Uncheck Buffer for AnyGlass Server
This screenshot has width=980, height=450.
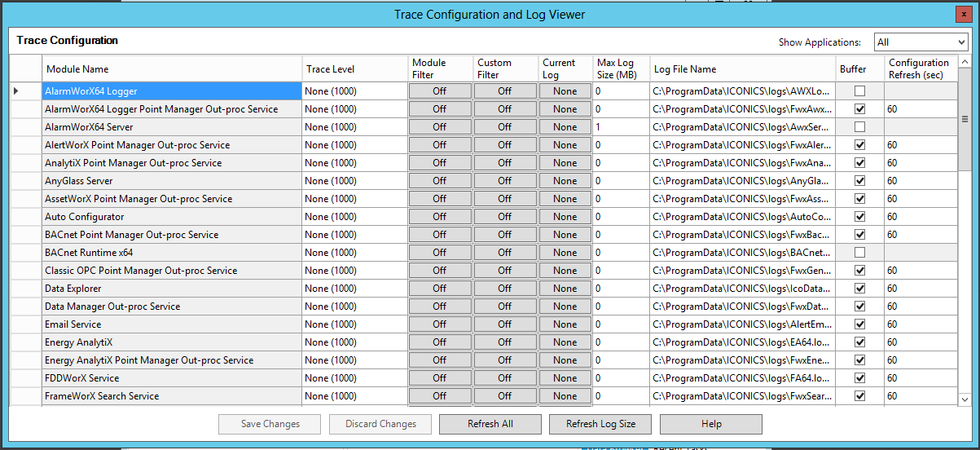coord(859,181)
